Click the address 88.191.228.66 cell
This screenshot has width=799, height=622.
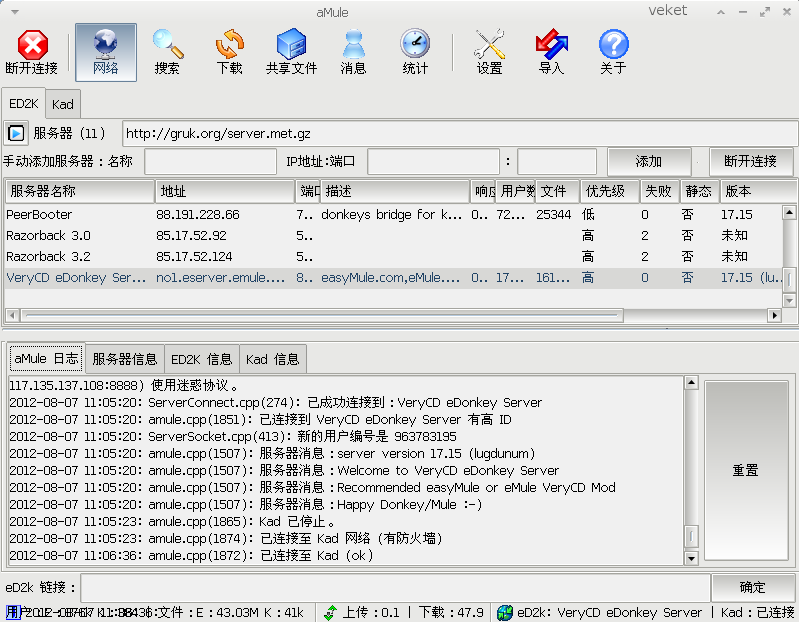tap(198, 214)
